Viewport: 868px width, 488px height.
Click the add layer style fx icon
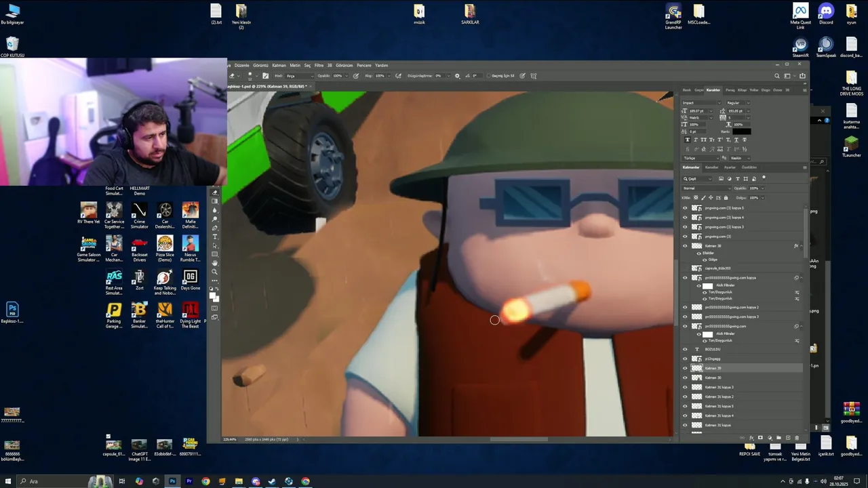coord(751,438)
